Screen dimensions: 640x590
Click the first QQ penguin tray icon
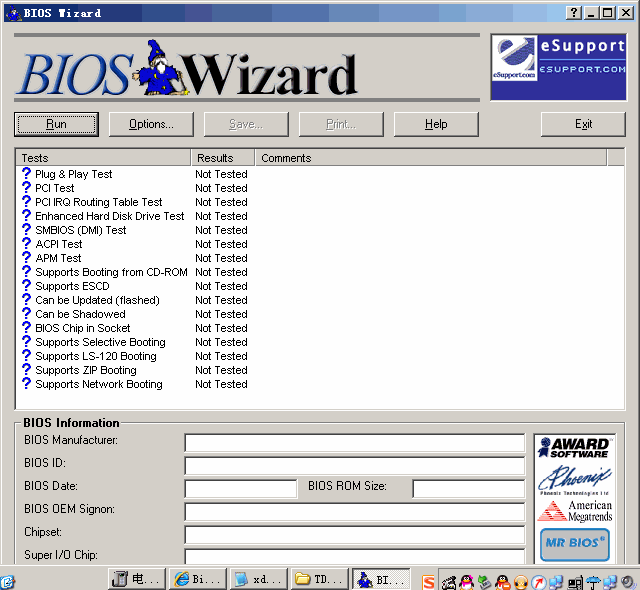click(x=467, y=582)
